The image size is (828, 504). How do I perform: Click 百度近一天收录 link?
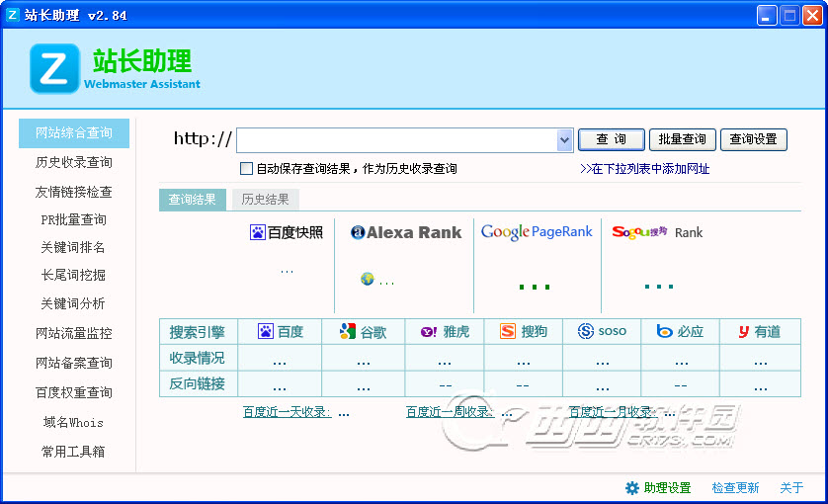tap(288, 412)
